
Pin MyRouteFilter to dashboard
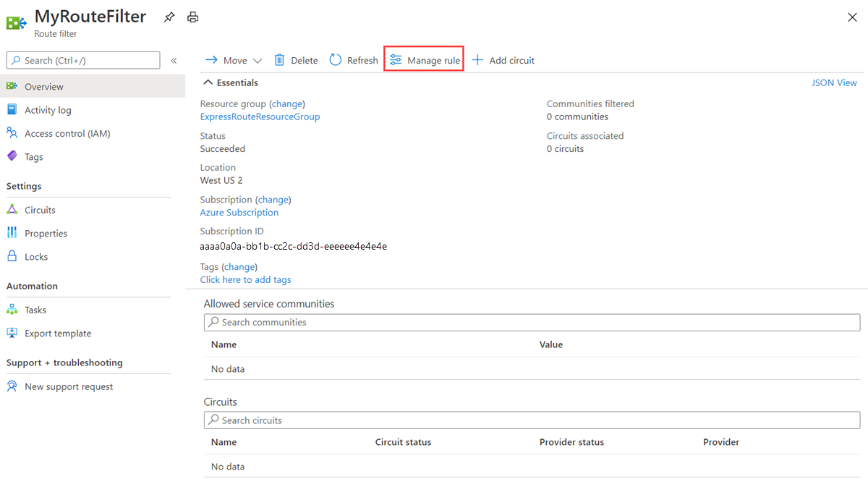169,17
